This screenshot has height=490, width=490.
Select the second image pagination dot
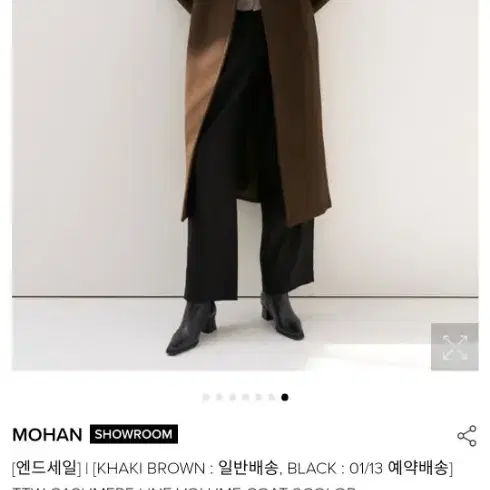pyautogui.click(x=219, y=397)
